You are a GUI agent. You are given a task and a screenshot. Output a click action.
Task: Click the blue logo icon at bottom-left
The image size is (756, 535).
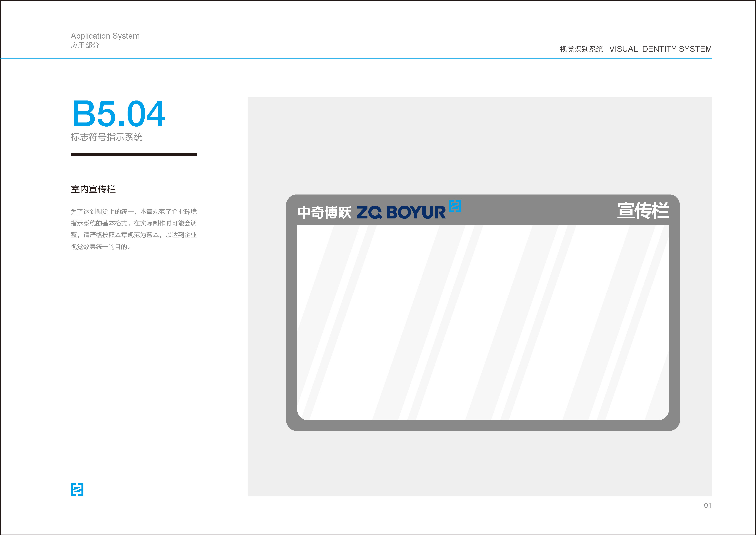click(77, 489)
